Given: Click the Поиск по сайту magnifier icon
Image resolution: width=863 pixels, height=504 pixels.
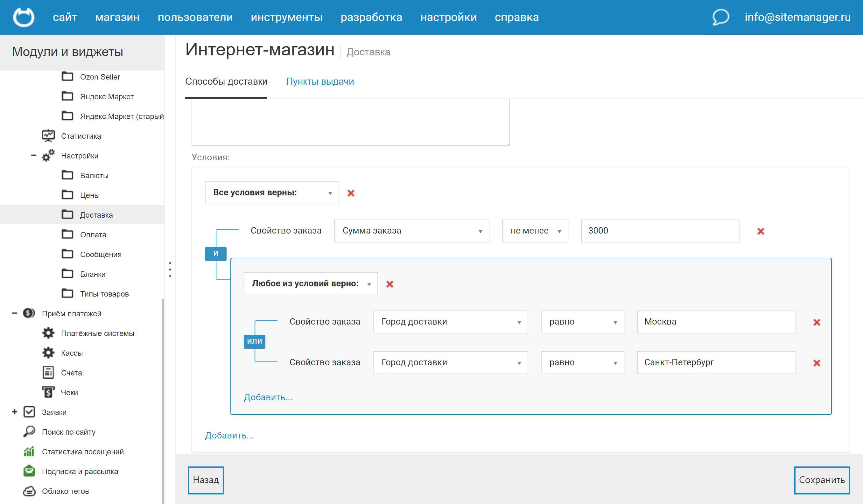Looking at the screenshot, I should pyautogui.click(x=30, y=431).
